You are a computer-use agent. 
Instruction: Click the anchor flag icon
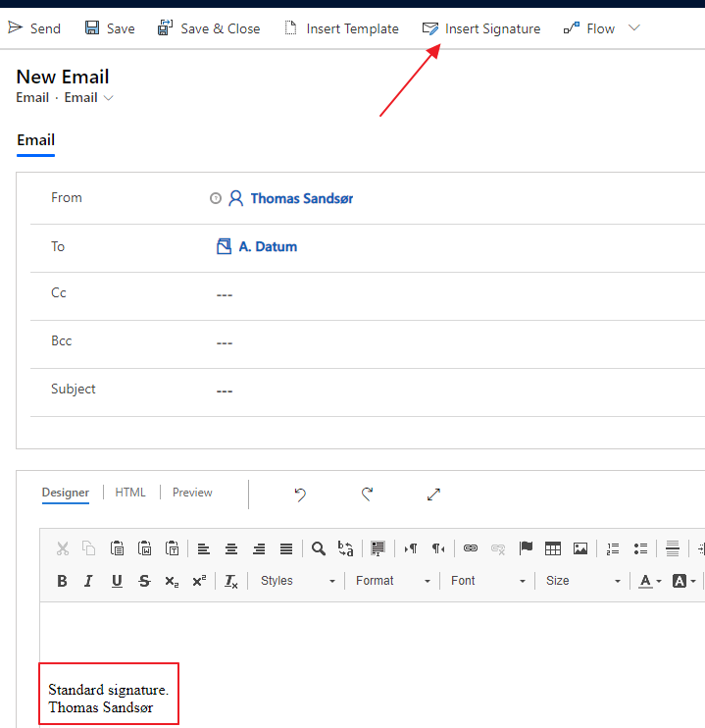[526, 548]
